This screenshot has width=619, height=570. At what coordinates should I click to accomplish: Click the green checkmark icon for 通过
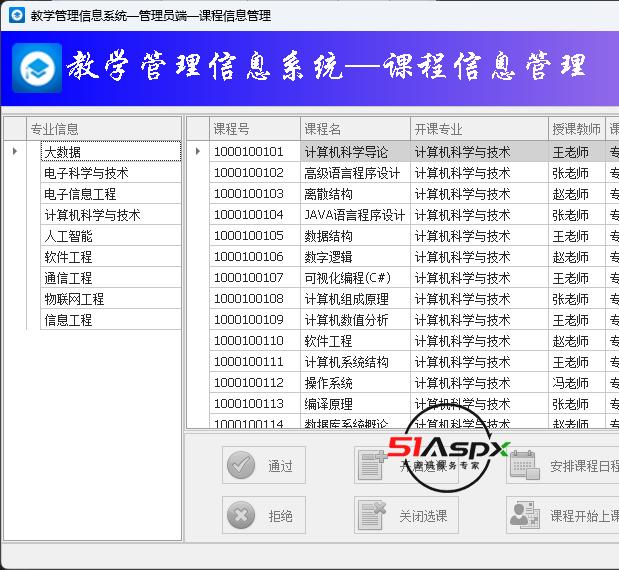(x=241, y=465)
